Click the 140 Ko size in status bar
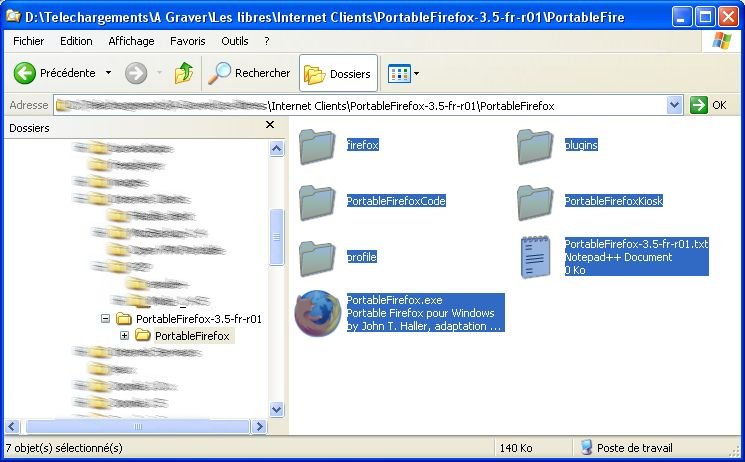745x462 pixels. 516,448
